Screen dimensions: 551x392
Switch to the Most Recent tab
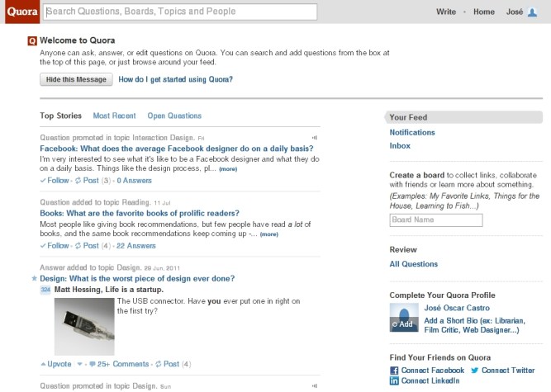[114, 116]
